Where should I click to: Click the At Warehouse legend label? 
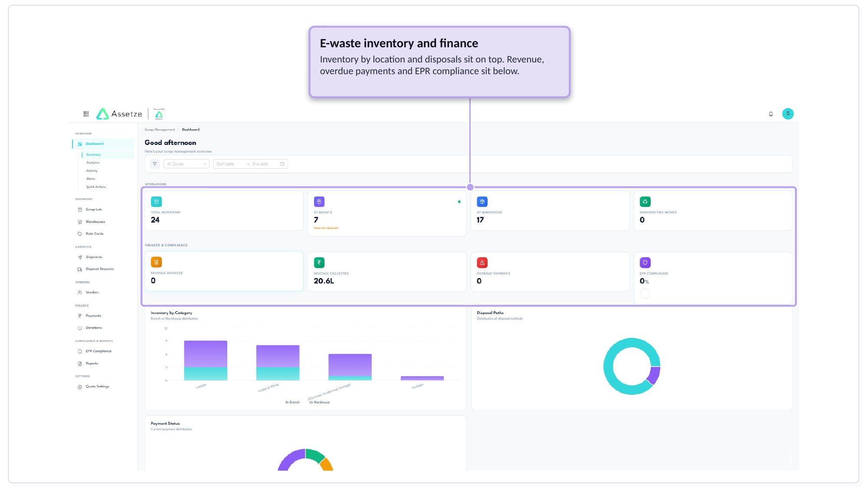pos(320,403)
